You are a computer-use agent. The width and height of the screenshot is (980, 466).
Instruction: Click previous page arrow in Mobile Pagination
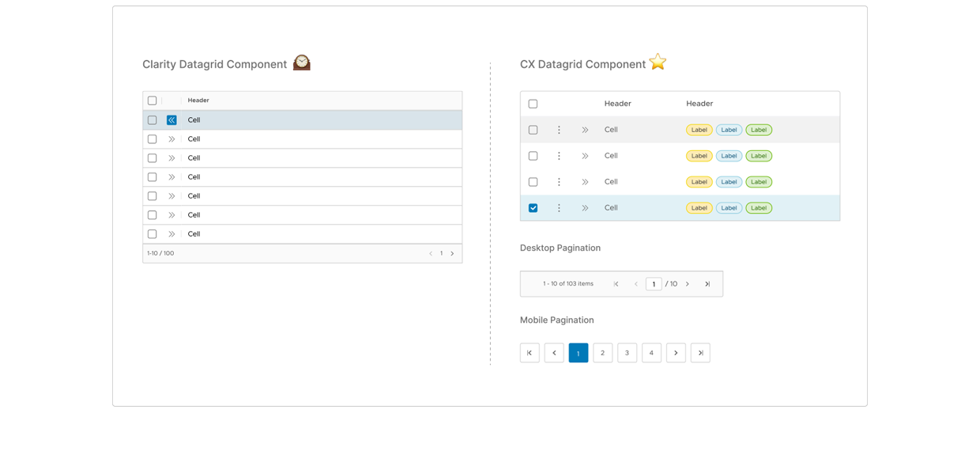tap(554, 353)
